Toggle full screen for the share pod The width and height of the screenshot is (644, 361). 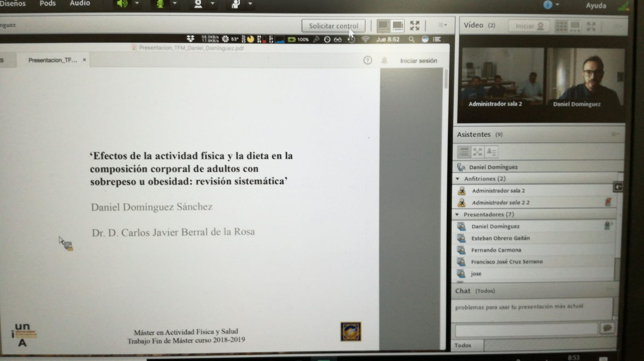[415, 26]
